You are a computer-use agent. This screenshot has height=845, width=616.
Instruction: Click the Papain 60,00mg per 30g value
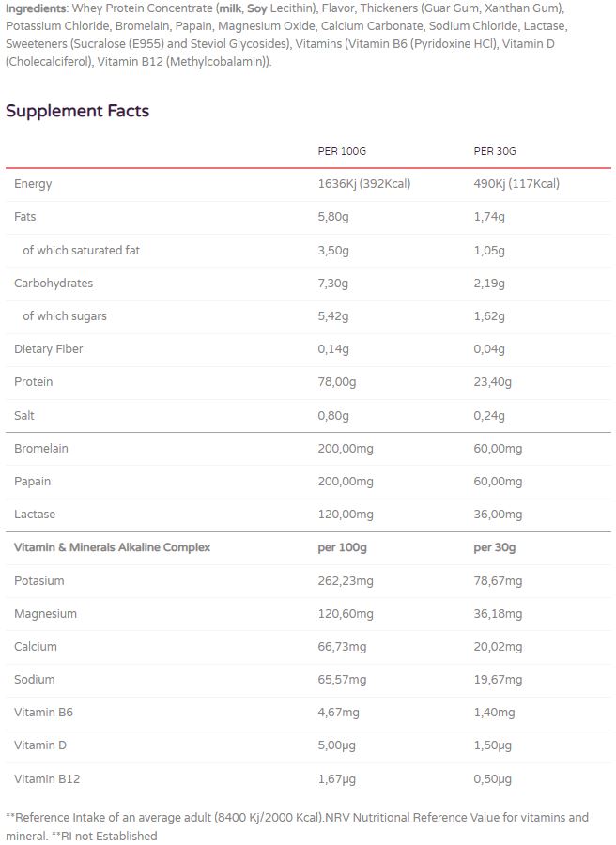[x=498, y=482]
